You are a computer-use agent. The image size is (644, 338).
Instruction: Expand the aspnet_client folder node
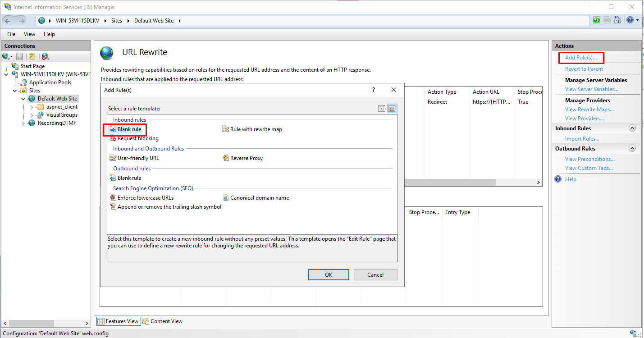coord(32,107)
